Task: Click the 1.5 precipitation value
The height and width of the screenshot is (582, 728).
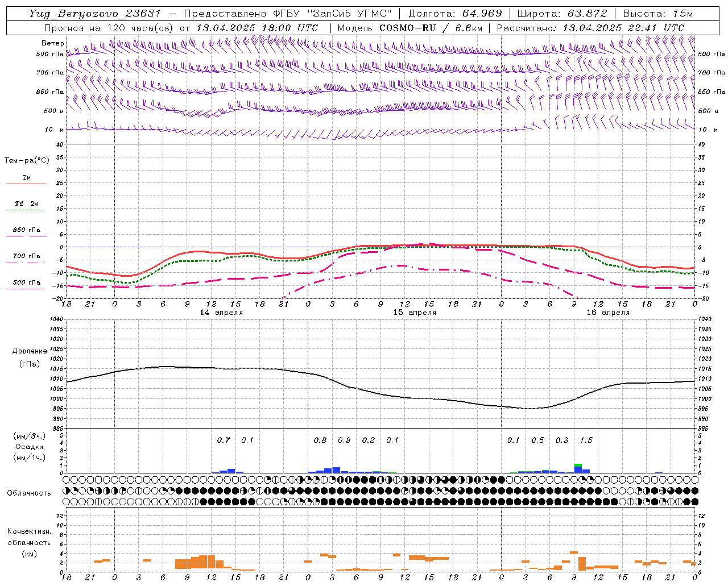Action: pyautogui.click(x=586, y=440)
